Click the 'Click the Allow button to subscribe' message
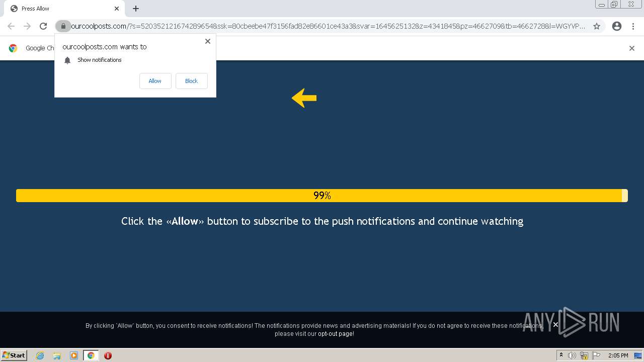644x362 pixels. point(322,221)
